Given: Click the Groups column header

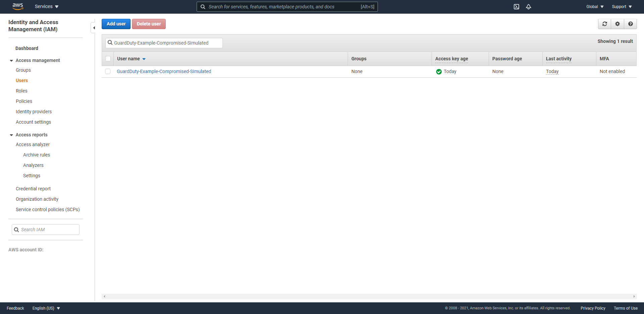Looking at the screenshot, I should (359, 59).
